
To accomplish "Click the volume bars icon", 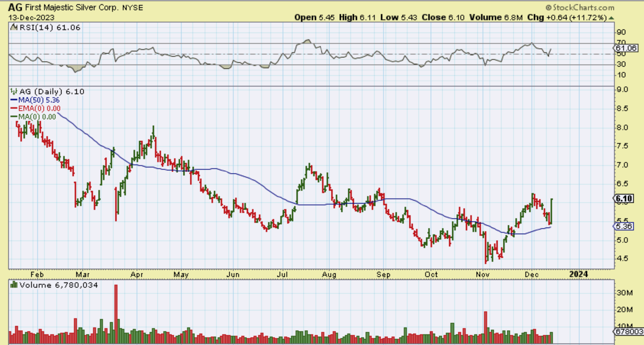I will click(14, 285).
